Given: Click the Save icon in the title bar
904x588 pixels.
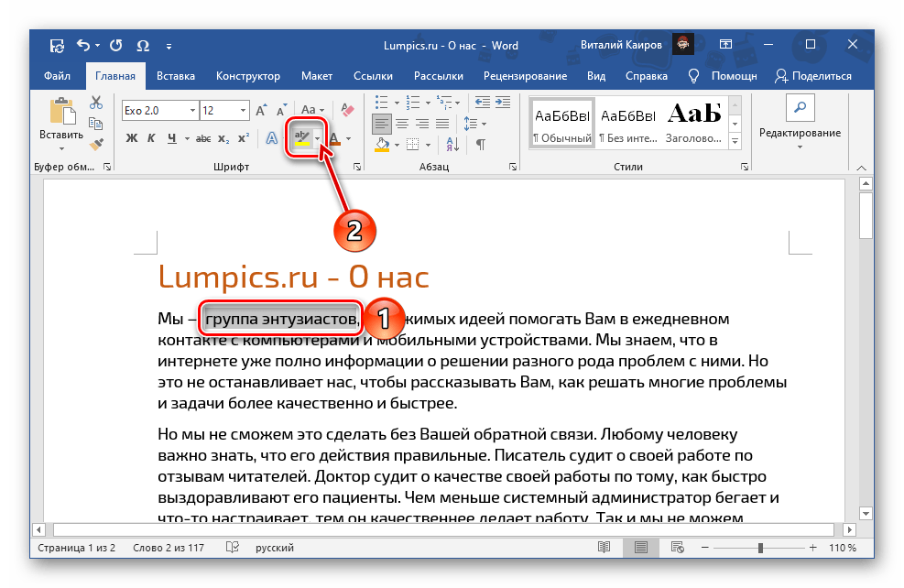Looking at the screenshot, I should coord(57,46).
